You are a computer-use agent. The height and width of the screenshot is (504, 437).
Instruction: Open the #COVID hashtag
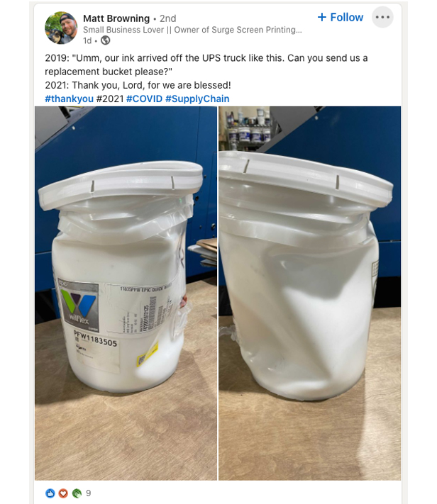144,99
